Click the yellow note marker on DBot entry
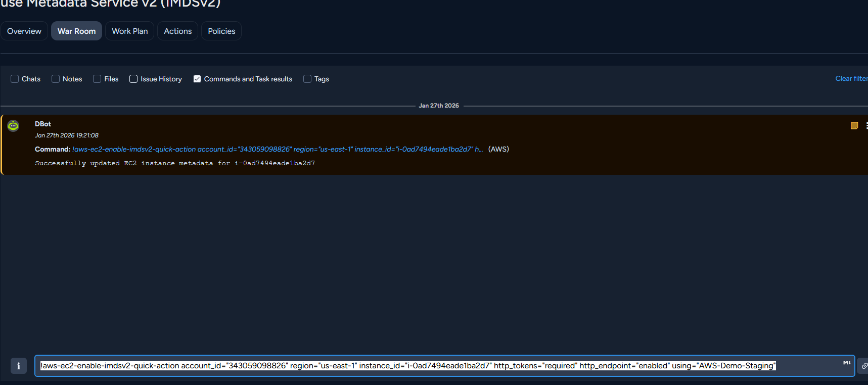Image resolution: width=868 pixels, height=385 pixels. [x=854, y=125]
